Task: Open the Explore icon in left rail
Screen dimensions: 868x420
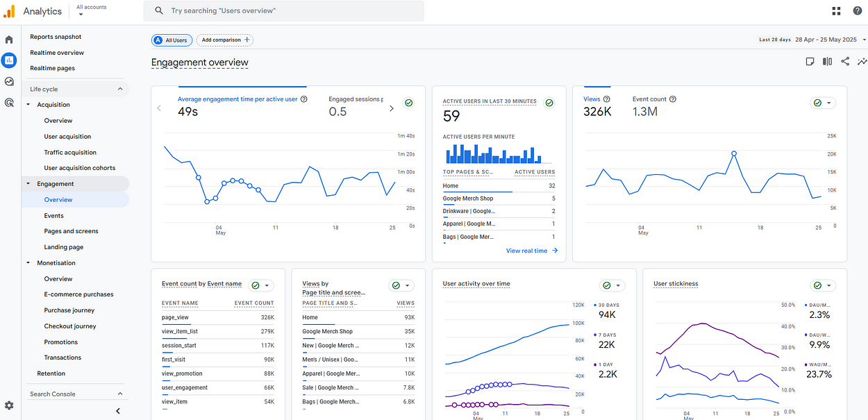Action: (9, 81)
